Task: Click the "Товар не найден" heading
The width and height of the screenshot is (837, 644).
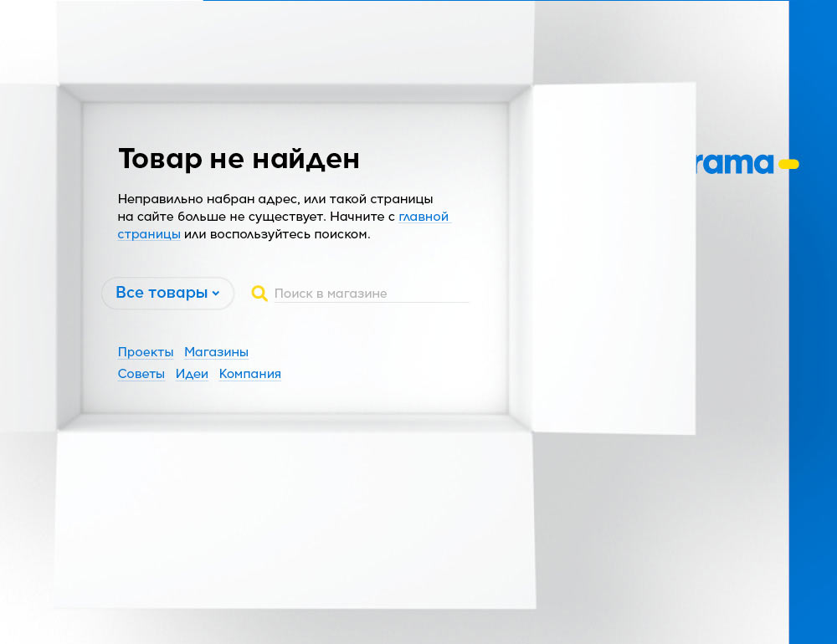Action: click(239, 158)
